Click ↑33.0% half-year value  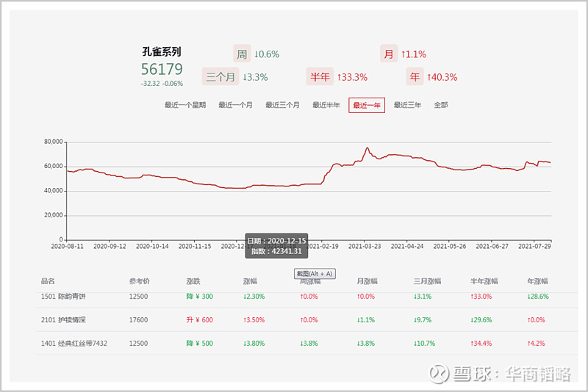481,297
